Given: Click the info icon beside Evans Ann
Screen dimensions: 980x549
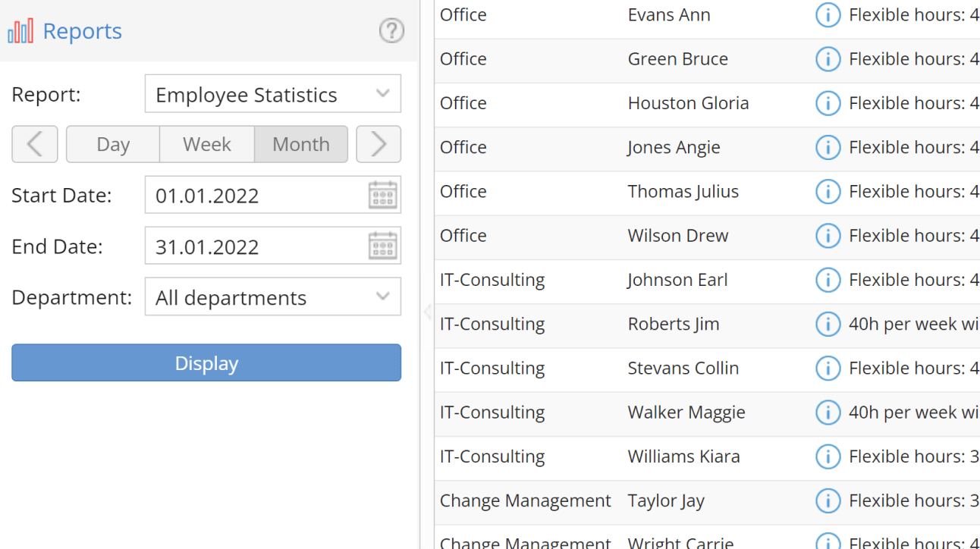Looking at the screenshot, I should 828,14.
